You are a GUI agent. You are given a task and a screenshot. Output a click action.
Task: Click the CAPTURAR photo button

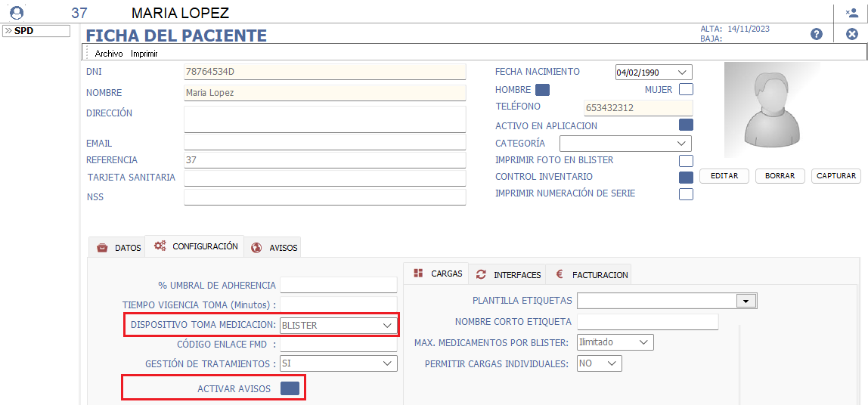pyautogui.click(x=836, y=176)
